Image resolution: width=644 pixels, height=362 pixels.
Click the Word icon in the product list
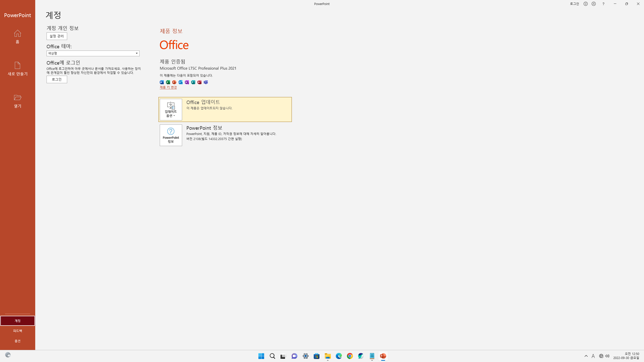(162, 82)
